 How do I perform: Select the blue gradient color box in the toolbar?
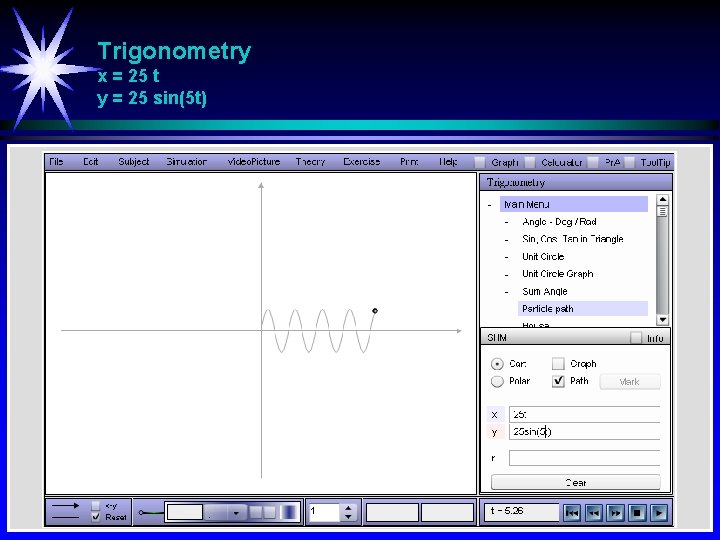pyautogui.click(x=289, y=512)
